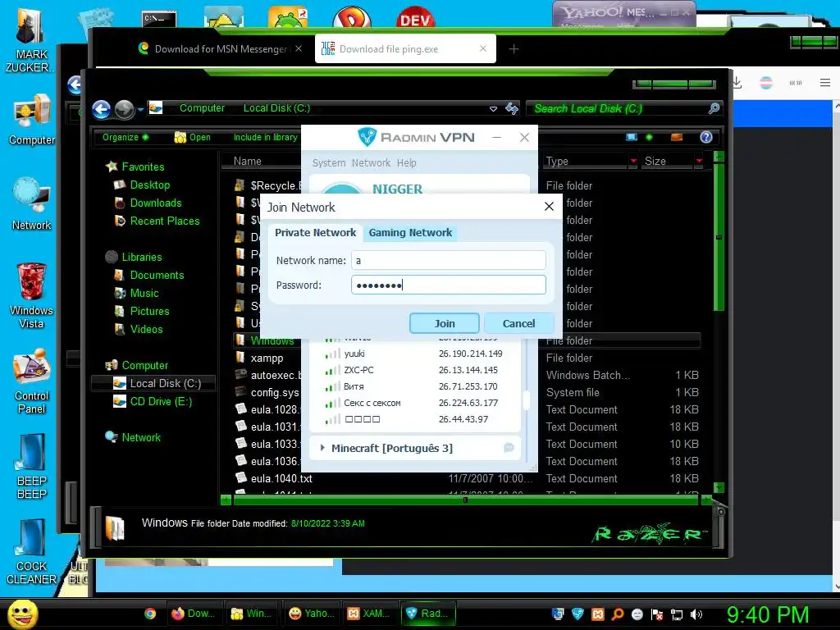
Task: Click the volume speaker tray icon
Action: [x=696, y=614]
